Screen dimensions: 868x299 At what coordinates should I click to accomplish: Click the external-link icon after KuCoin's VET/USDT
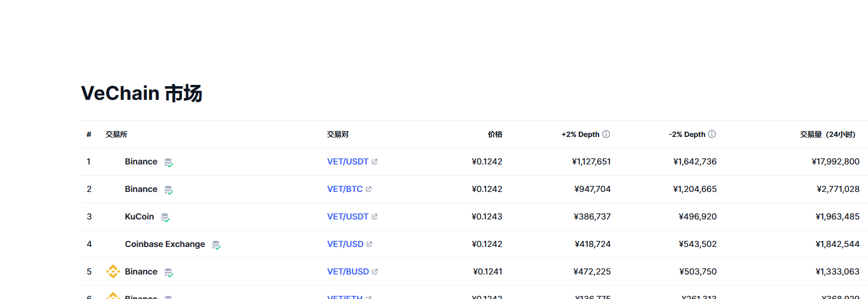click(375, 216)
